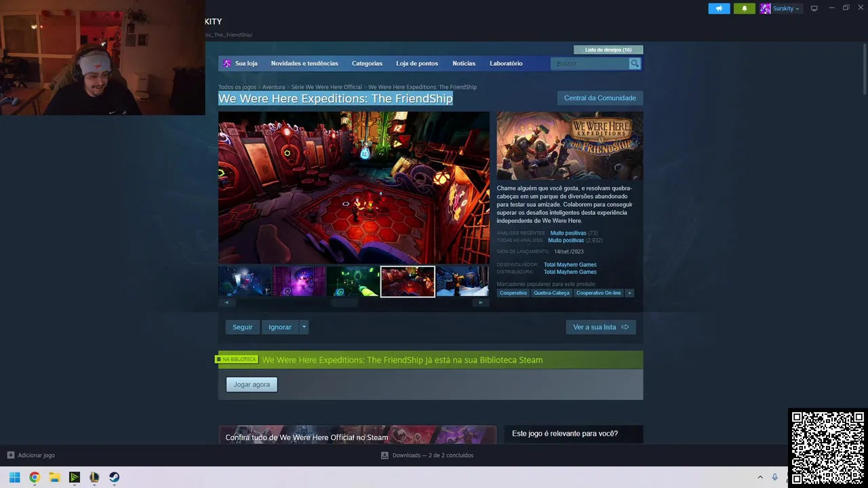Open the Downloads status bar entry

(427, 455)
